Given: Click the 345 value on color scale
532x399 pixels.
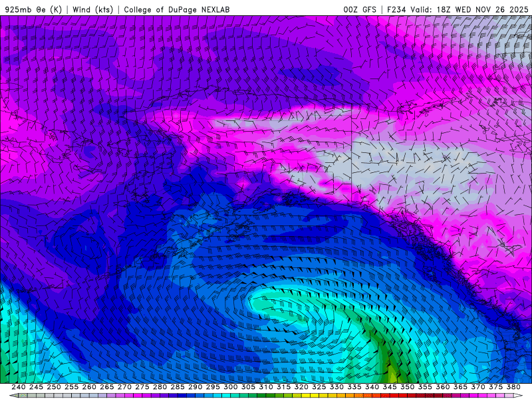Looking at the screenshot, I should (390, 387).
